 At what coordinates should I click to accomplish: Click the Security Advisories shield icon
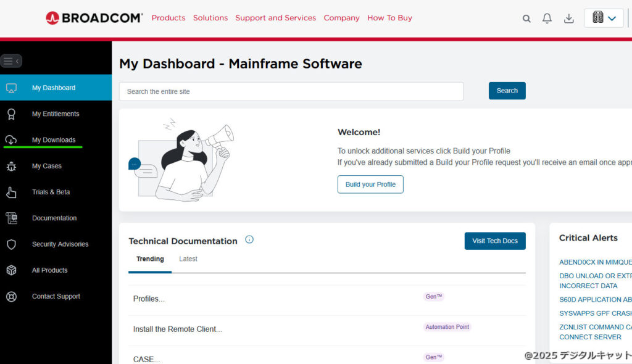point(11,244)
